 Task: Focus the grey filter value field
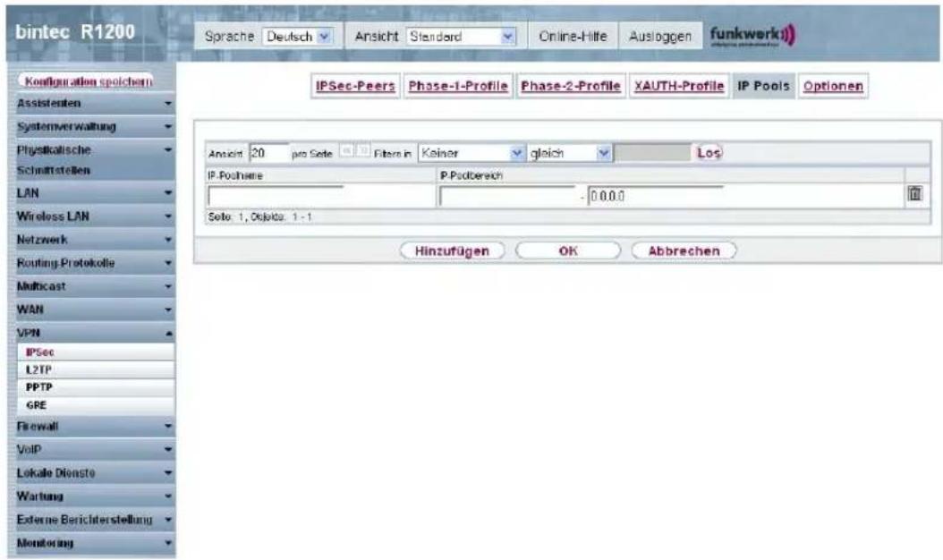[652, 153]
